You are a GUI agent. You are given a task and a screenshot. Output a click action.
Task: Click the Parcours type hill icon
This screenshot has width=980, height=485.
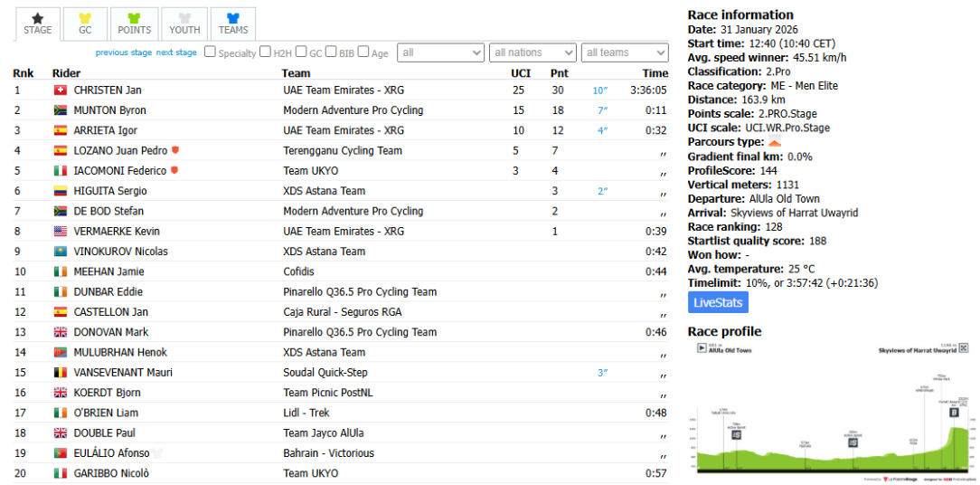pos(775,143)
